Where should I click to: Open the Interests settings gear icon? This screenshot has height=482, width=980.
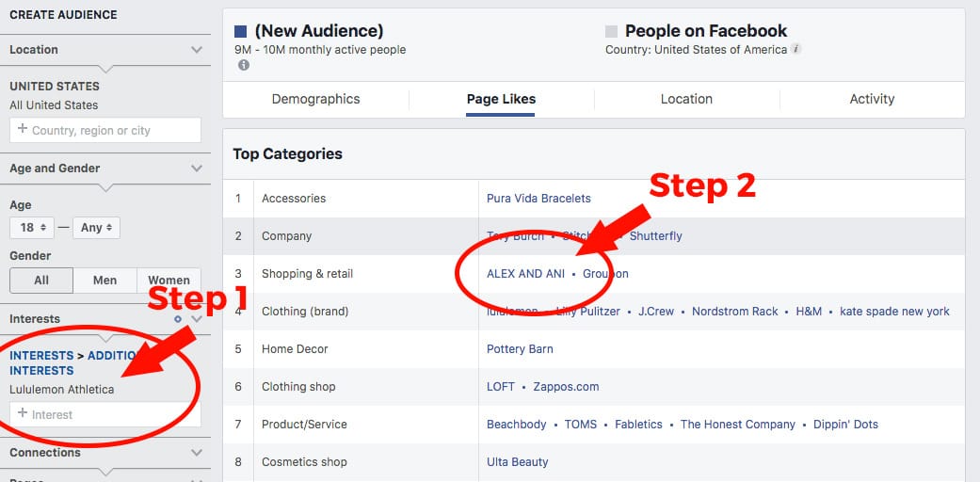pos(178,319)
